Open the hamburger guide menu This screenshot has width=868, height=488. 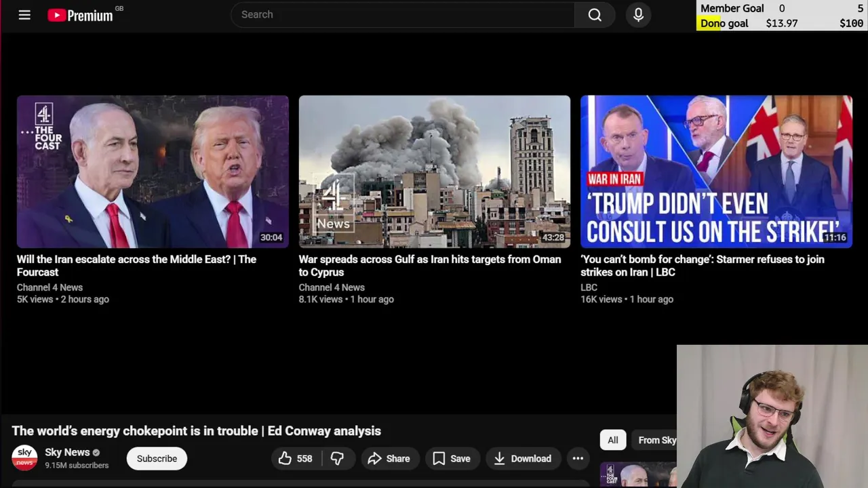tap(24, 15)
